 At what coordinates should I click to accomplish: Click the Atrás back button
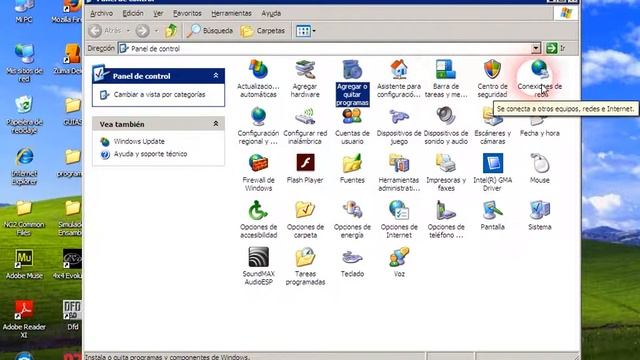105,31
